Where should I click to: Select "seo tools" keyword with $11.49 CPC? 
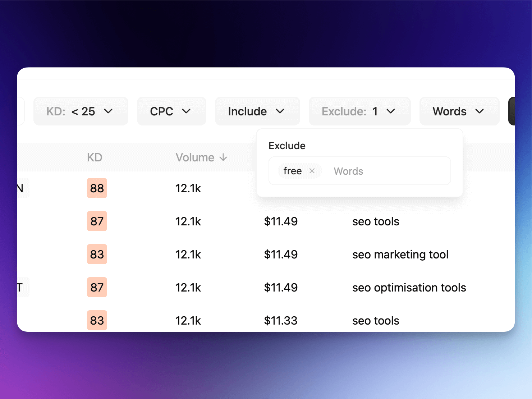(376, 221)
